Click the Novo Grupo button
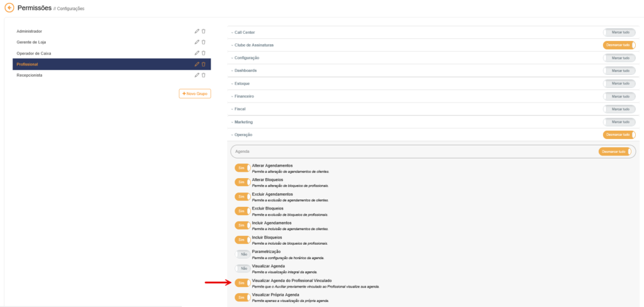Screen dimensions: 644x307 point(195,94)
